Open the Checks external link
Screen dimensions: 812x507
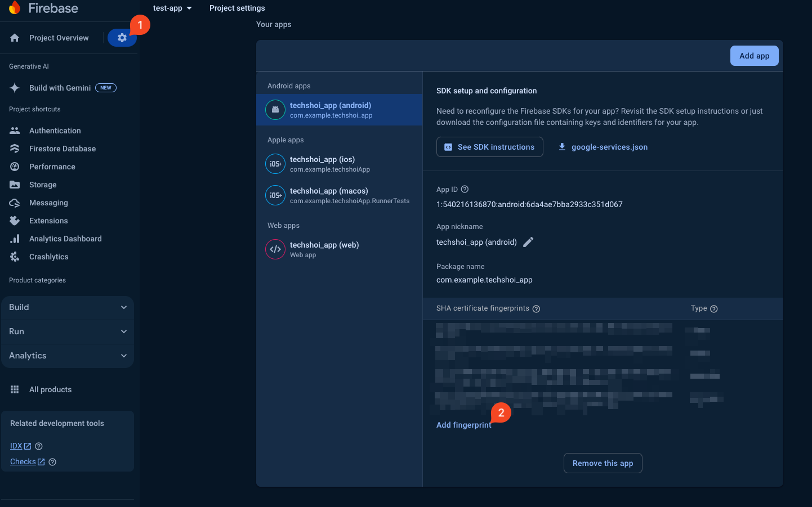[27, 462]
